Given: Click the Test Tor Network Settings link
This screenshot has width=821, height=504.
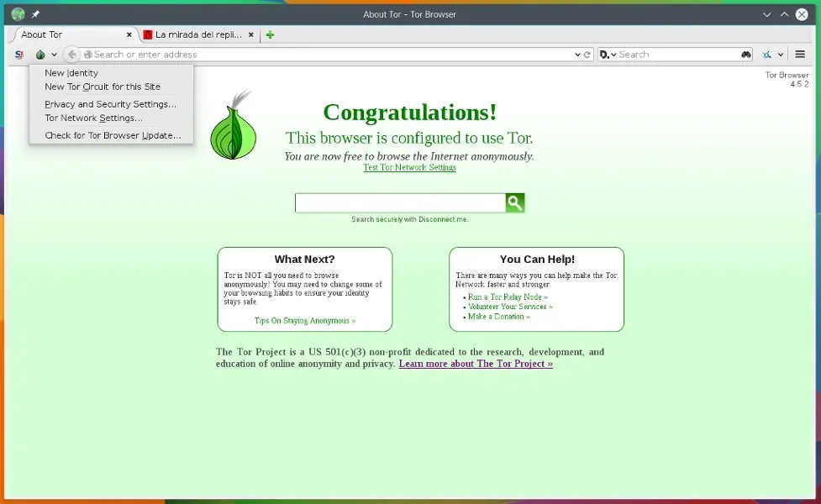Looking at the screenshot, I should (x=409, y=167).
